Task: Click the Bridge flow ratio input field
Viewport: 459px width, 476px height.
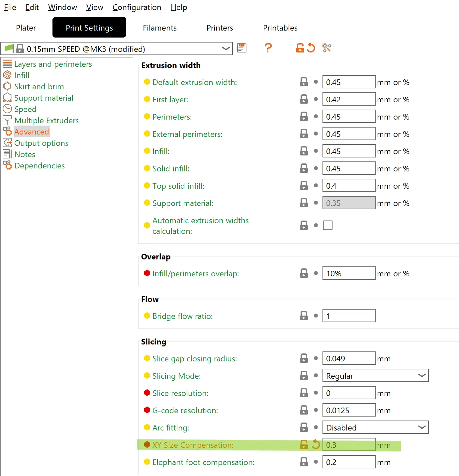Action: [x=349, y=316]
